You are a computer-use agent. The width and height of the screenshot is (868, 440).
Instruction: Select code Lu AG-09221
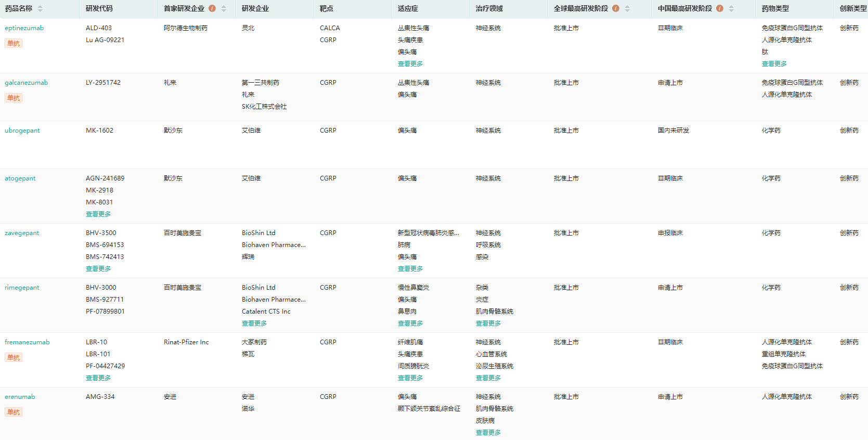click(105, 40)
